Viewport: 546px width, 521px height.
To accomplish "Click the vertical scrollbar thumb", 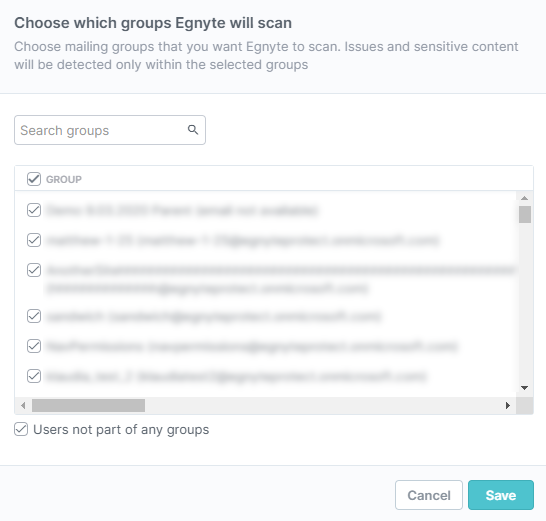I will click(x=525, y=214).
